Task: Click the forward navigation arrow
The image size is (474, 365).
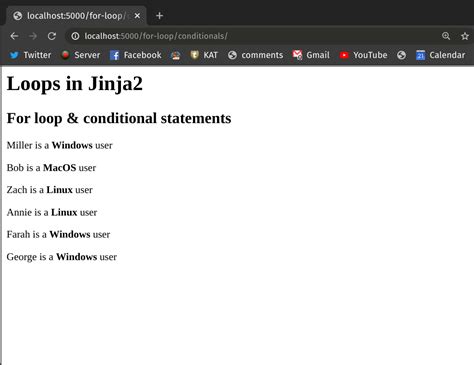Action: 33,36
